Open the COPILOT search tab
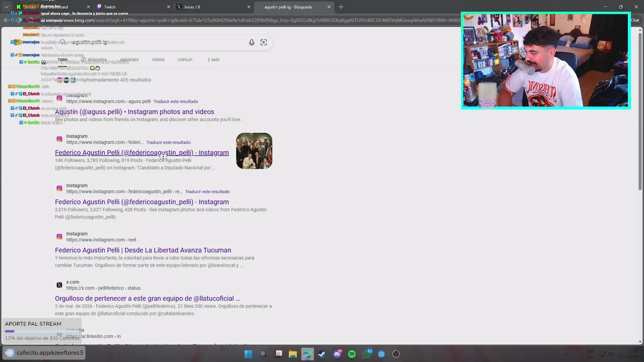This screenshot has height=362, width=644. 185,60
